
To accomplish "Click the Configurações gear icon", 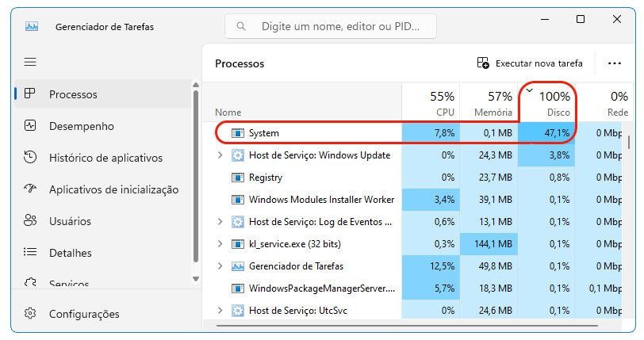I will (30, 314).
